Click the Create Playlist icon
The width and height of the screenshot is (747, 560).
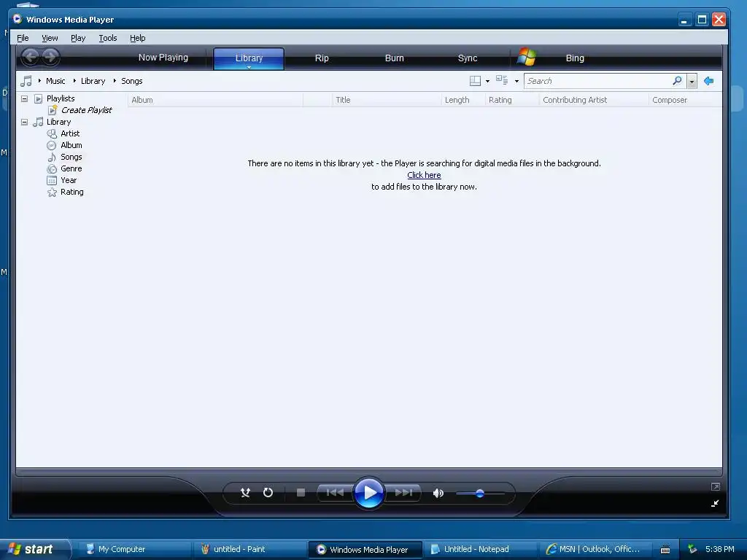(53, 110)
